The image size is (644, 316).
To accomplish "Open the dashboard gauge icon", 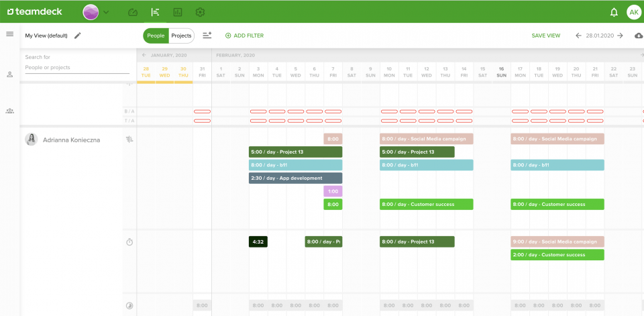I will pyautogui.click(x=133, y=12).
